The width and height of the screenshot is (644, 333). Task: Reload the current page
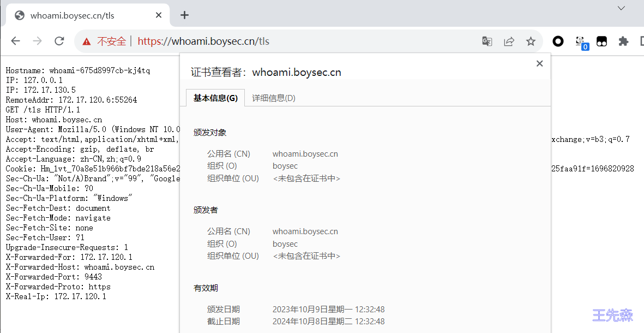(x=59, y=41)
